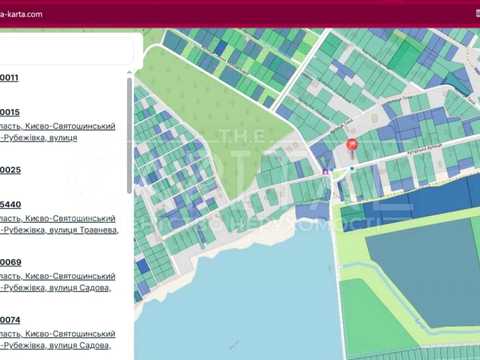Open the parcel entry ending in 5440
Viewport: 480px width, 360px height.
[x=10, y=204]
